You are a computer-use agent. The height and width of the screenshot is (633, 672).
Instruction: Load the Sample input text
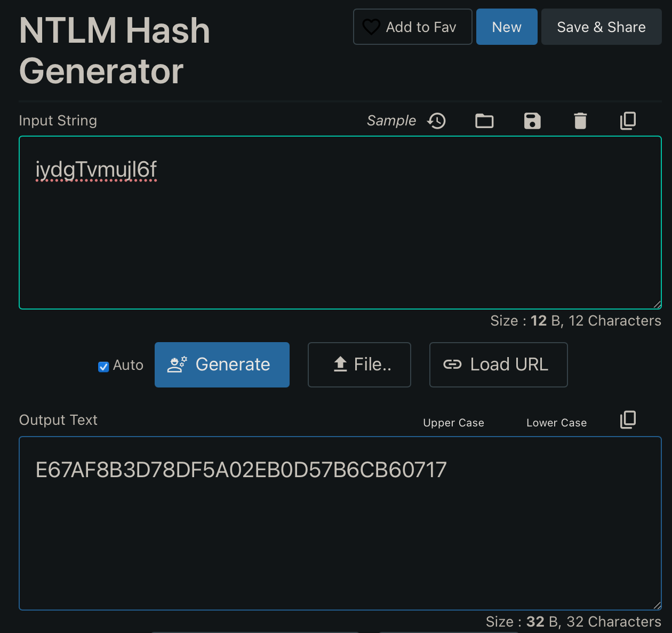coord(391,121)
